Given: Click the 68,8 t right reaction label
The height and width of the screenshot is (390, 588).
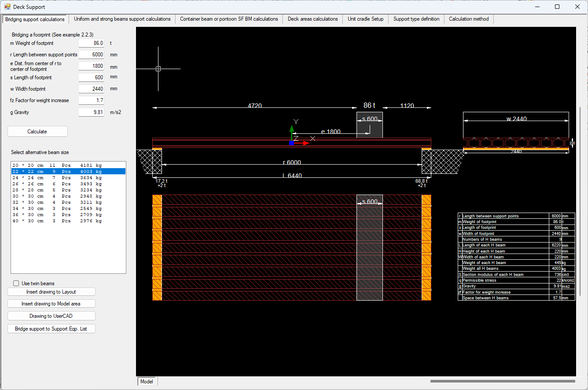Looking at the screenshot, I should coord(421,181).
